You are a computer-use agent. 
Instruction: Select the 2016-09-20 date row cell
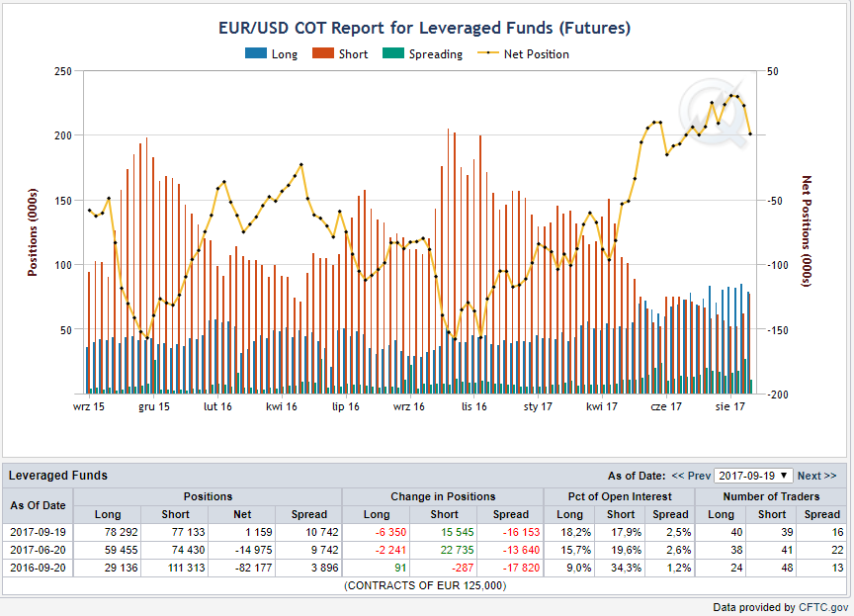(x=38, y=569)
